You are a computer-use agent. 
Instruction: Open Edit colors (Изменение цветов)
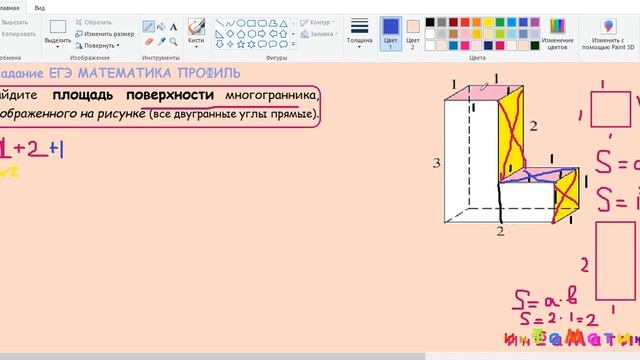(x=557, y=34)
